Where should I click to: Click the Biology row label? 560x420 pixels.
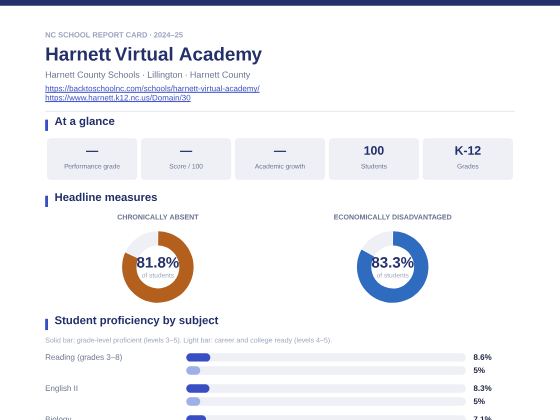[58, 418]
